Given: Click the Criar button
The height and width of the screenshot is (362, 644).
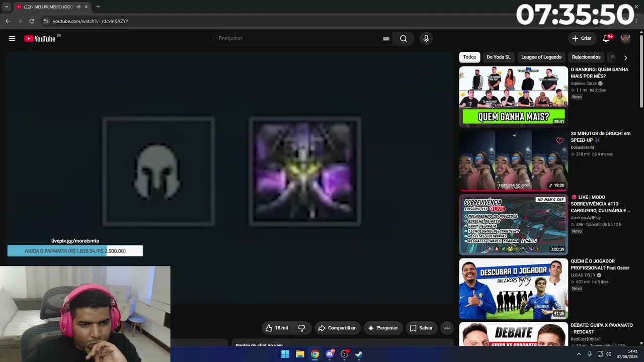Looking at the screenshot, I should 582,39.
